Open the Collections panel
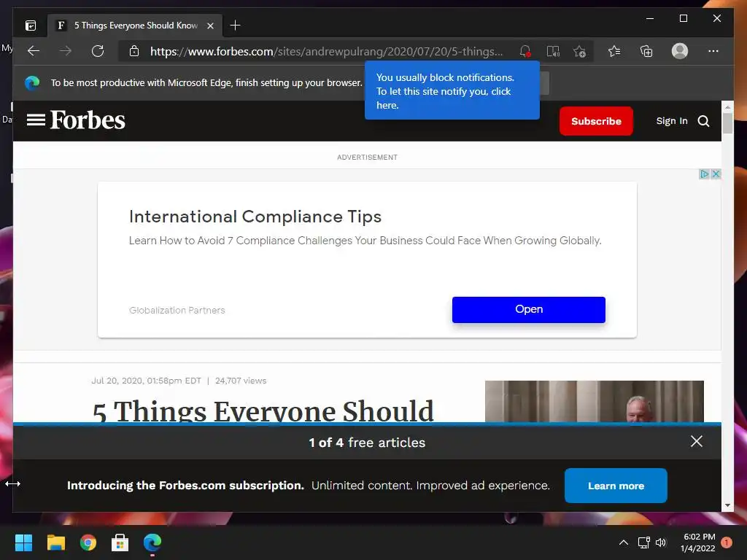 point(646,51)
